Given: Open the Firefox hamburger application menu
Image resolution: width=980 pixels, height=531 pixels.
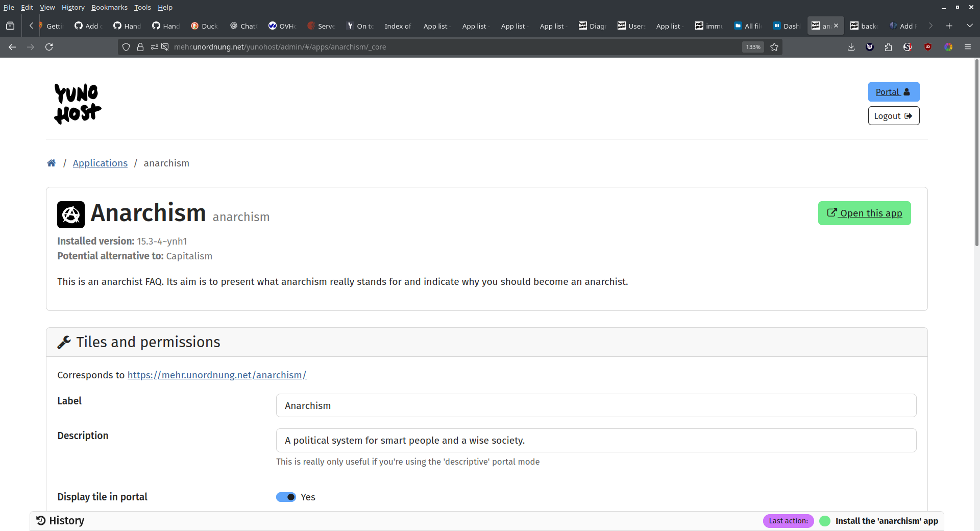Looking at the screenshot, I should click(x=967, y=47).
